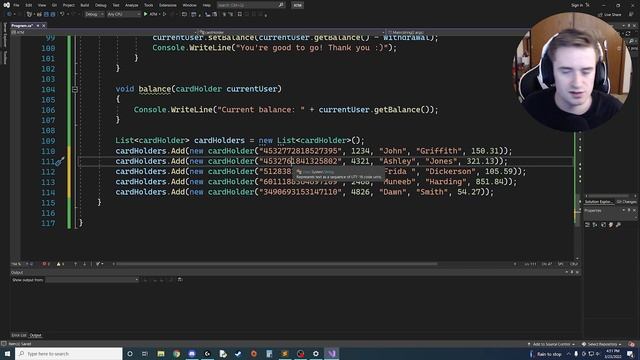This screenshot has height=360, width=640.
Task: Open the View menu
Action: tap(42, 5)
